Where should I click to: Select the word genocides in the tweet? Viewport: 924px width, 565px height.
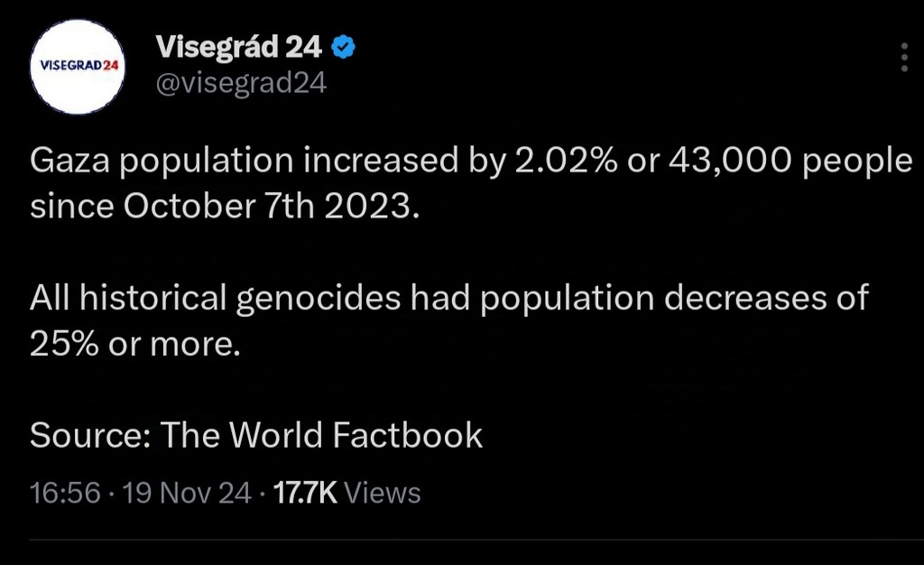[319, 298]
